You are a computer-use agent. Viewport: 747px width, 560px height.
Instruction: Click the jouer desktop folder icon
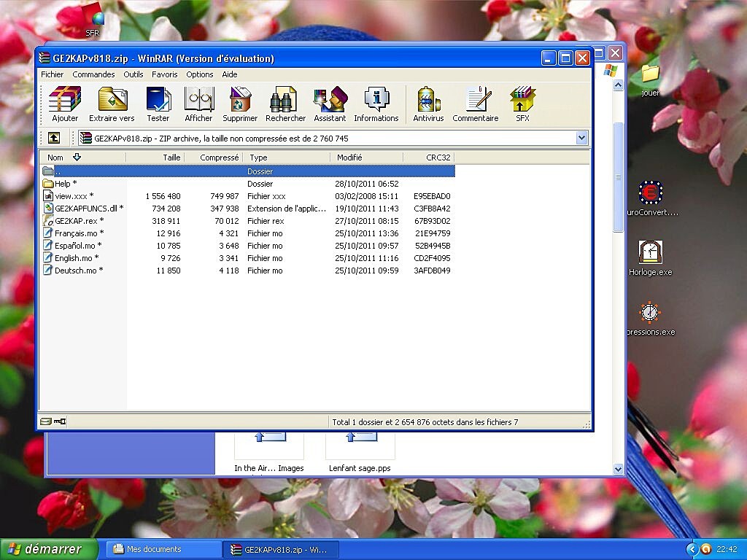650,74
